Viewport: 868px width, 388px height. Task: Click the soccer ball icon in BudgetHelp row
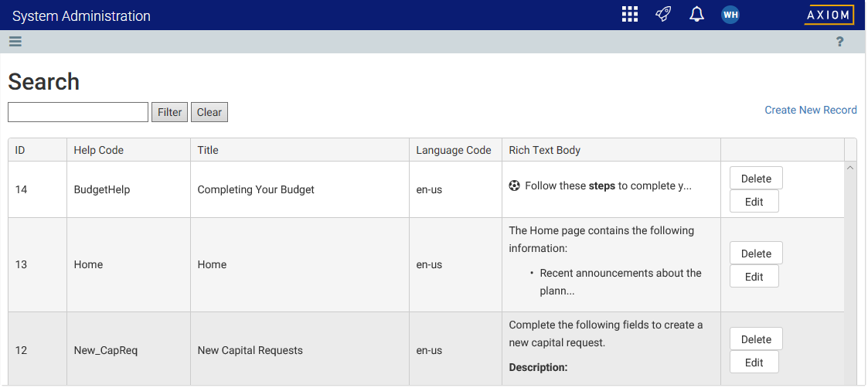coord(515,186)
